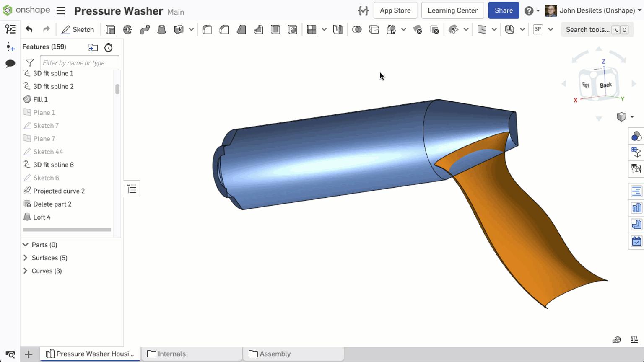644x362 pixels.
Task: Create a new Plane
Action: pyautogui.click(x=483, y=29)
